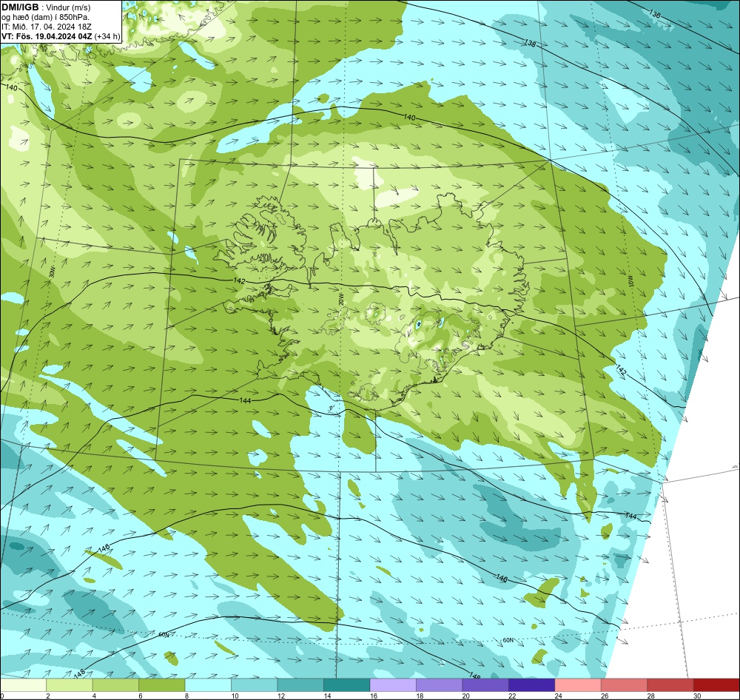Click the '142' contour label west of Iceland

tap(239, 280)
